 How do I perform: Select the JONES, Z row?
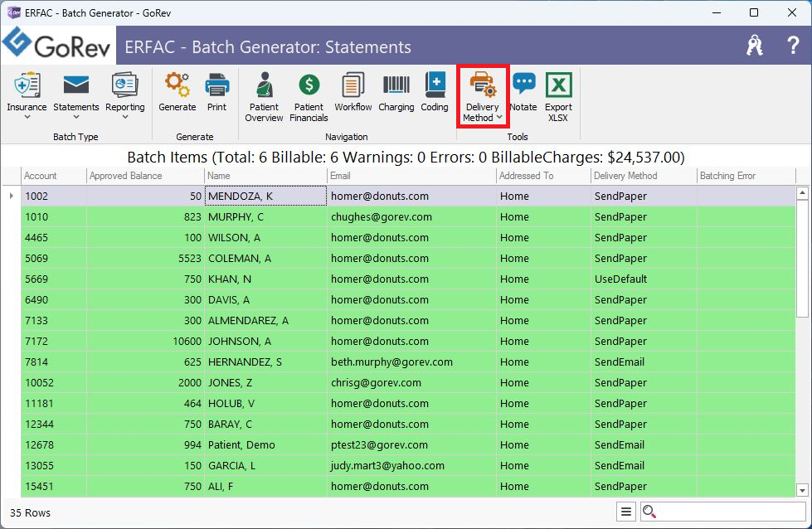[408, 382]
